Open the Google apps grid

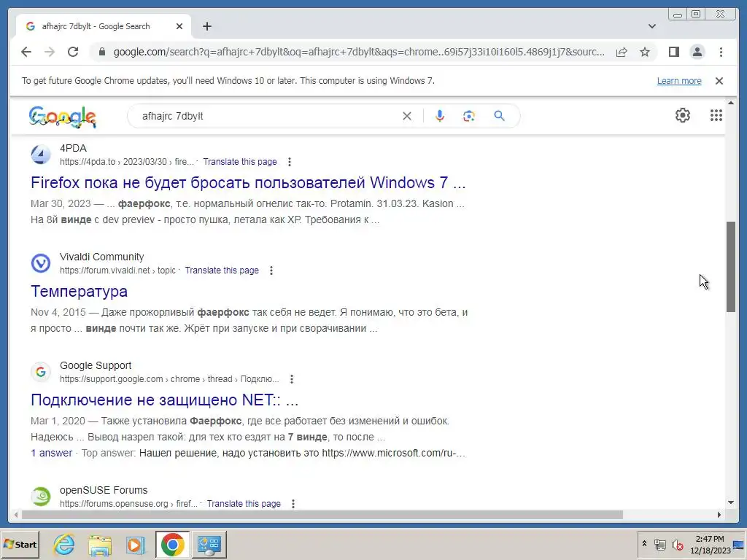coord(716,115)
